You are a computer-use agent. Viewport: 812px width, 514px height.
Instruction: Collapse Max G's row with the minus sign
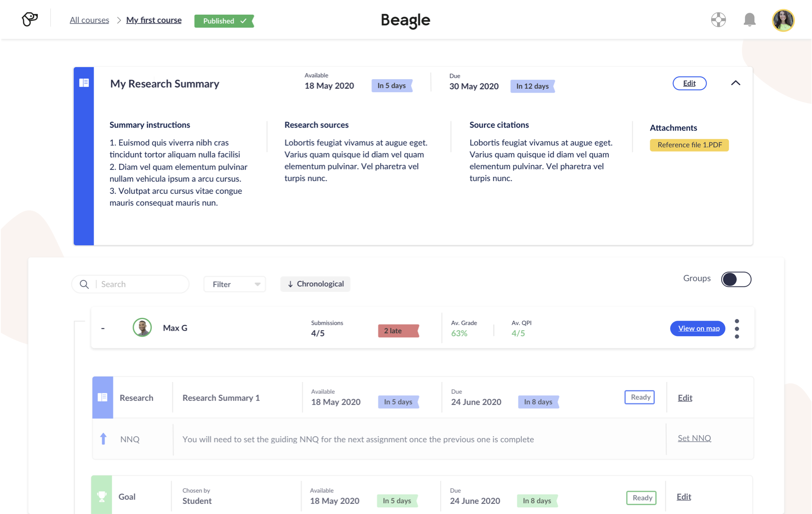103,328
